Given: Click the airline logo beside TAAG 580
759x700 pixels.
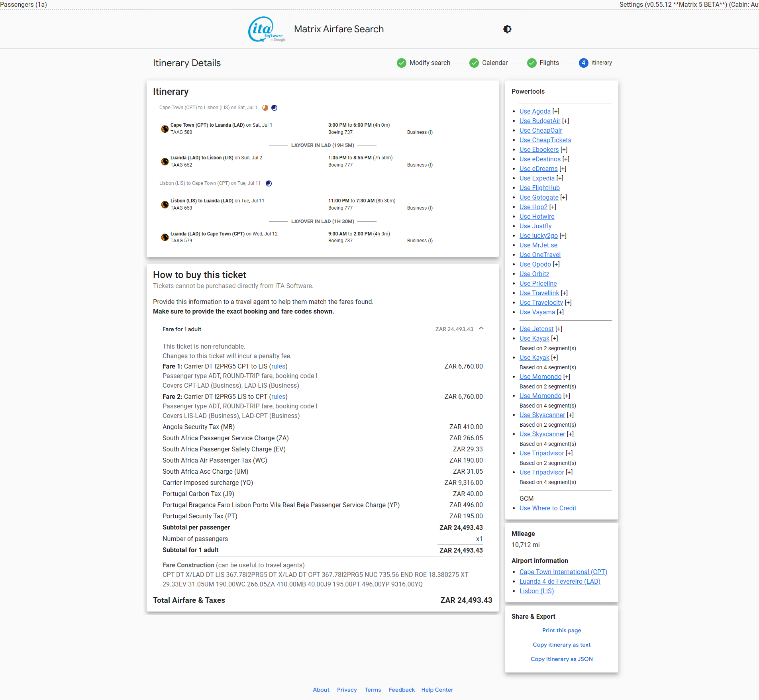Looking at the screenshot, I should point(165,129).
